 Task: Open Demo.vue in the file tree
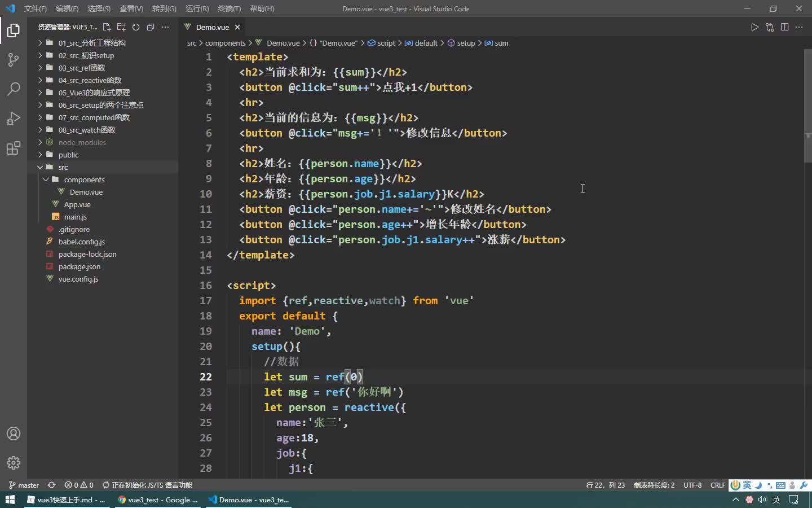103,192
